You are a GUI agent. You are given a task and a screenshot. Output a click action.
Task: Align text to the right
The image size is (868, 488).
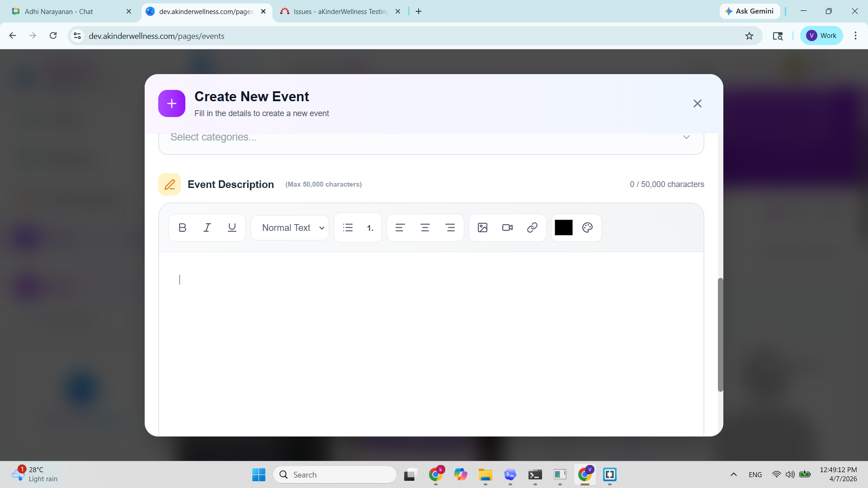(x=450, y=228)
